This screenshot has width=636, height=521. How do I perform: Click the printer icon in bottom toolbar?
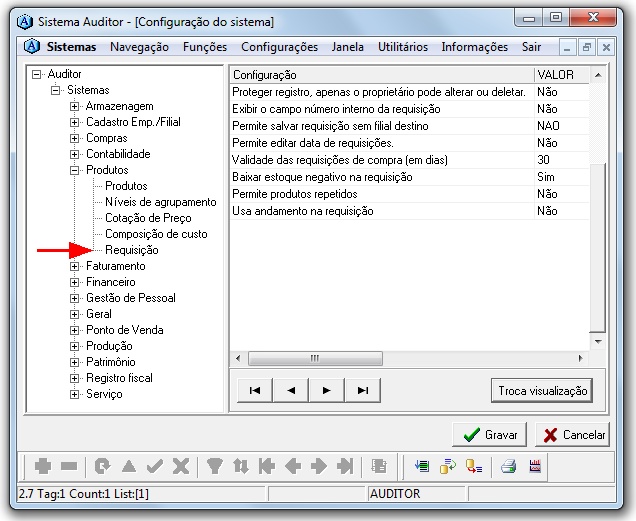pos(509,466)
